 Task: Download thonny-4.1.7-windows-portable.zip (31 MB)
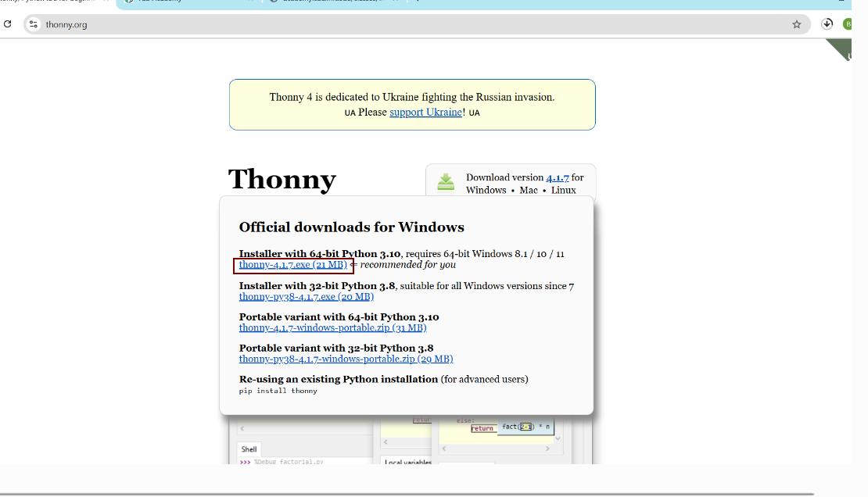pyautogui.click(x=332, y=327)
